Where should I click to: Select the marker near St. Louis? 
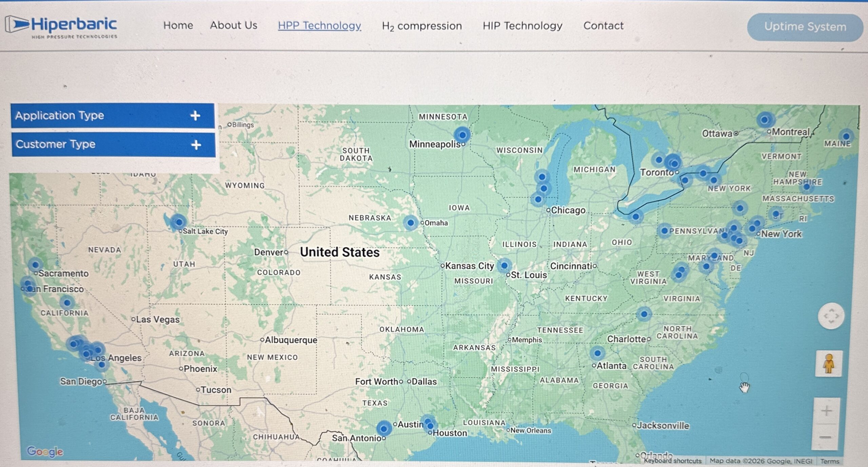(504, 265)
